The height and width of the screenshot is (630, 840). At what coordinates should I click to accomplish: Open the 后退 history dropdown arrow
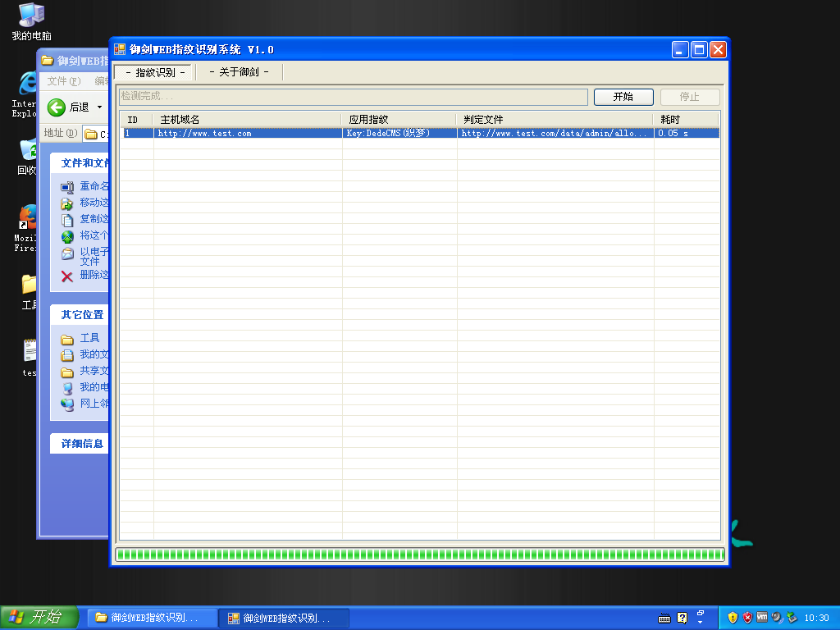(99, 107)
